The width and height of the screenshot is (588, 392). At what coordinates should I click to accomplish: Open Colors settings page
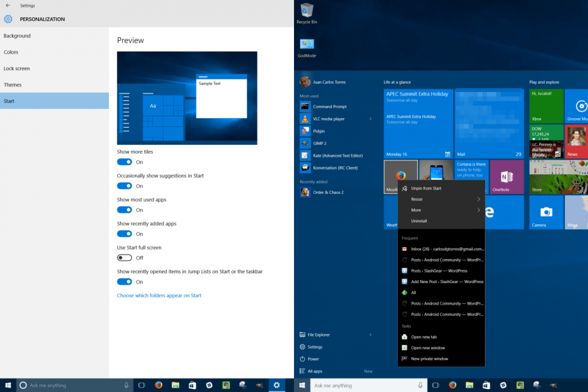(x=54, y=52)
